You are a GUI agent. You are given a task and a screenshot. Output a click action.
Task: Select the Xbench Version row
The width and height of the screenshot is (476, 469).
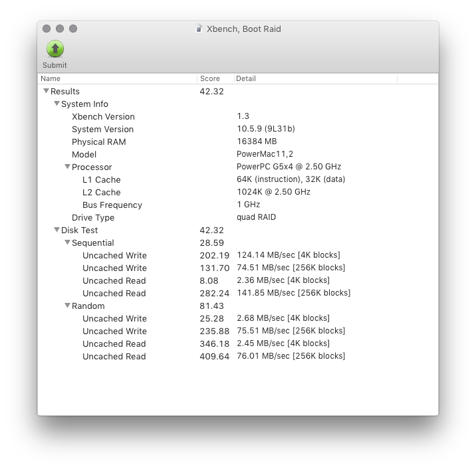tap(238, 116)
